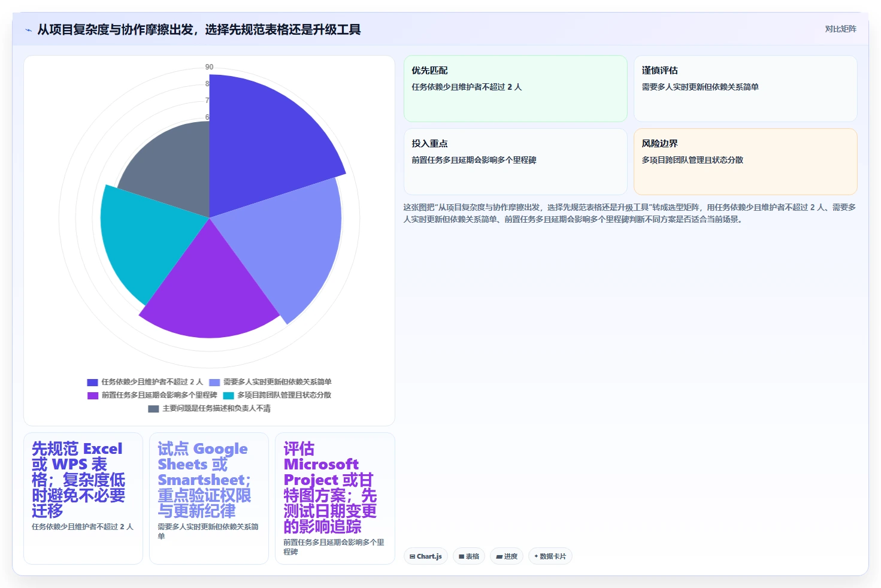Click text 需要多人实时更新但依赖关系简单 in 谨慎评估 card
Image resolution: width=881 pixels, height=588 pixels.
pyautogui.click(x=700, y=87)
